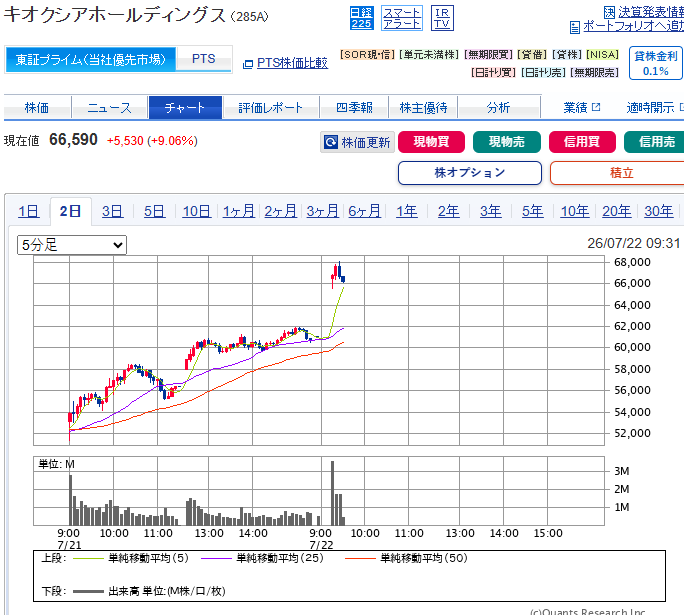Viewport: 684px width, 615px height.
Task: Click the 68,000 price axis label
Action: click(x=632, y=262)
